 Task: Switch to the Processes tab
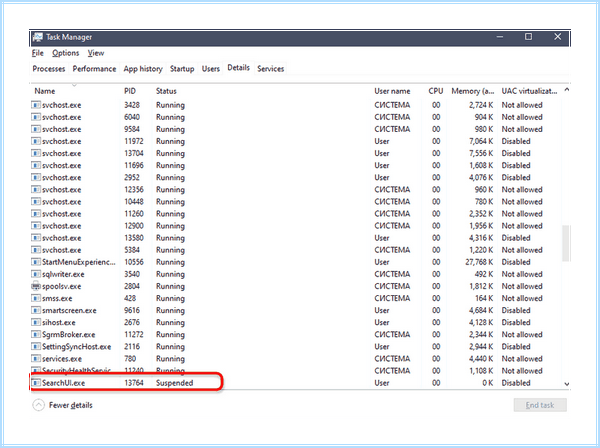point(49,69)
